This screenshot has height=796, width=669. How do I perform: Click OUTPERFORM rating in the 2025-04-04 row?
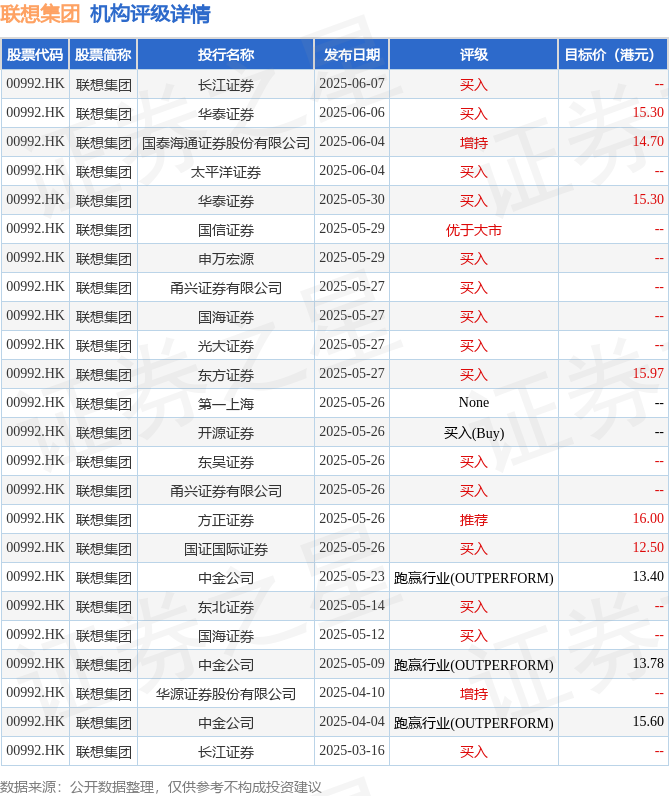point(474,722)
